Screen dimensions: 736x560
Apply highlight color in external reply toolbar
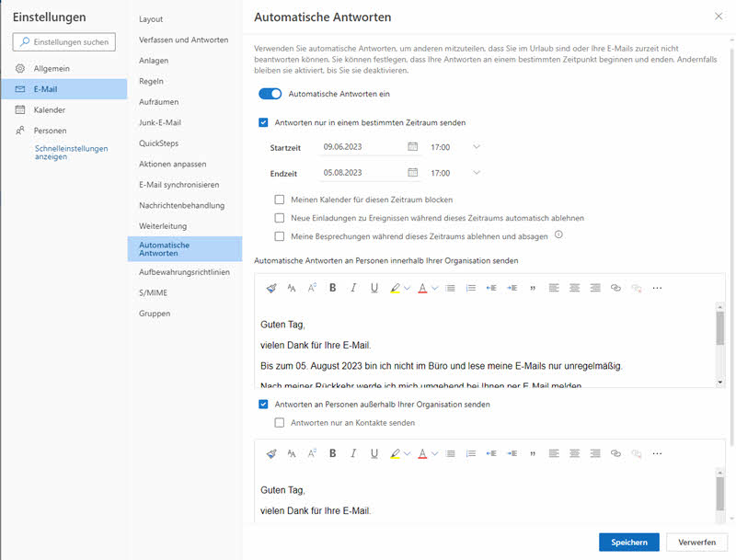coord(396,453)
